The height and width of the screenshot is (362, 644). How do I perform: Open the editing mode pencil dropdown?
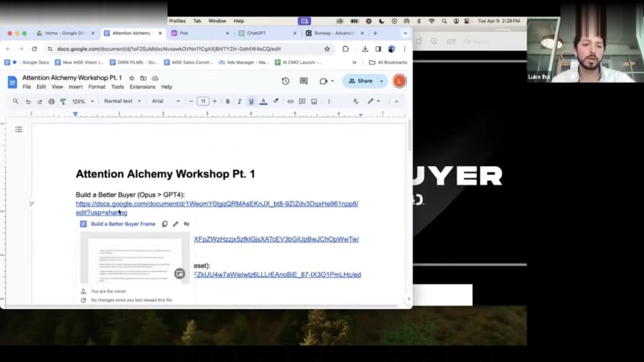click(x=374, y=101)
